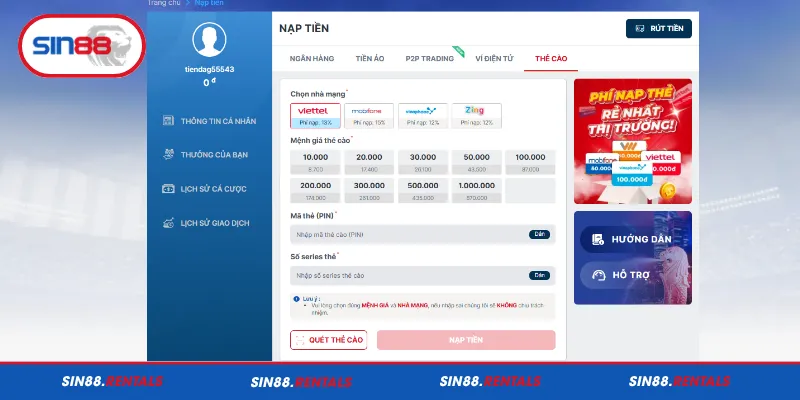Viewport: 800px width, 400px height.
Task: Switch to Ví điện tử tab
Action: coord(494,59)
